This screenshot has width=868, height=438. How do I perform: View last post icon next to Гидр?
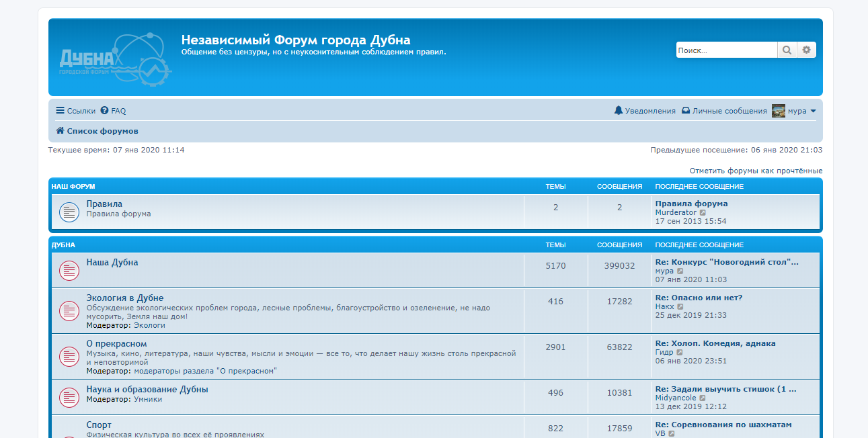[x=679, y=353]
